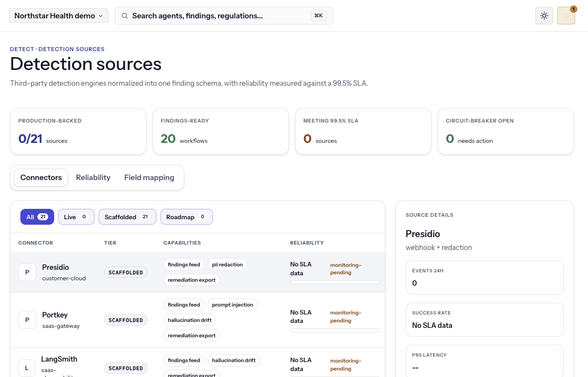The height and width of the screenshot is (377, 588).
Task: Select the LangSmith connector name
Action: (x=59, y=359)
